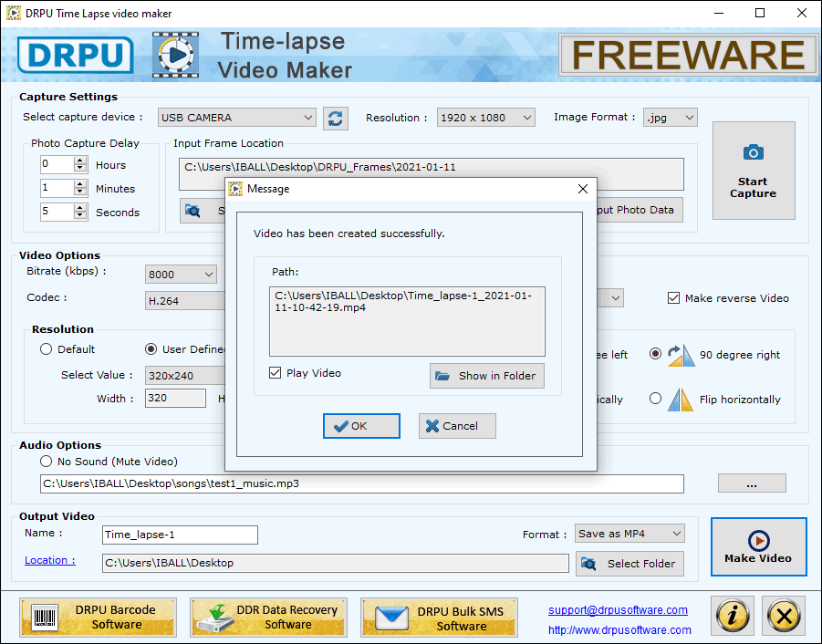Click the Width input field
Viewport: 822px width, 644px height.
175,399
